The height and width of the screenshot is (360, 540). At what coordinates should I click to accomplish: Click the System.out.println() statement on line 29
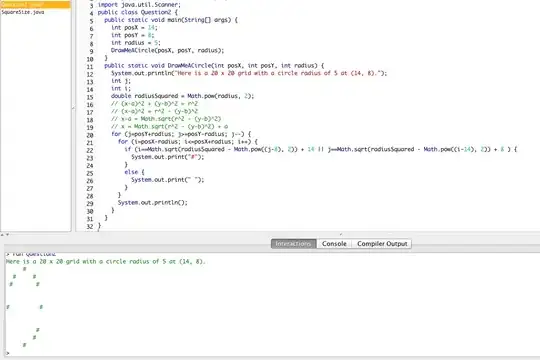click(153, 203)
